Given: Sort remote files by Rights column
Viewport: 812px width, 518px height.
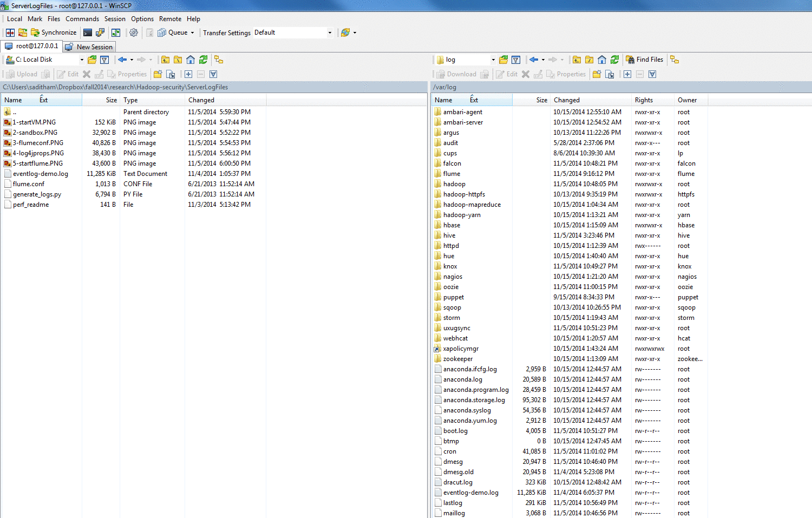Looking at the screenshot, I should tap(652, 100).
